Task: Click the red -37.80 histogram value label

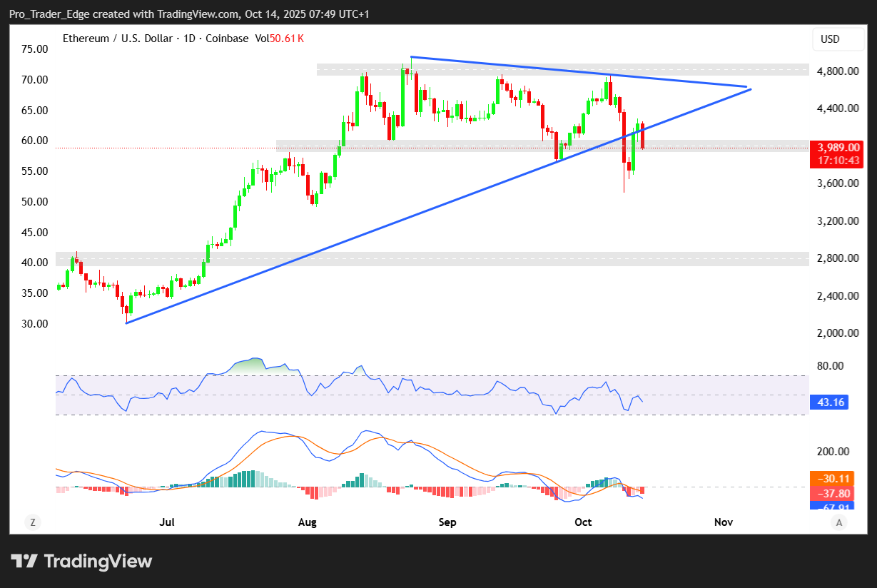Action: 831,493
